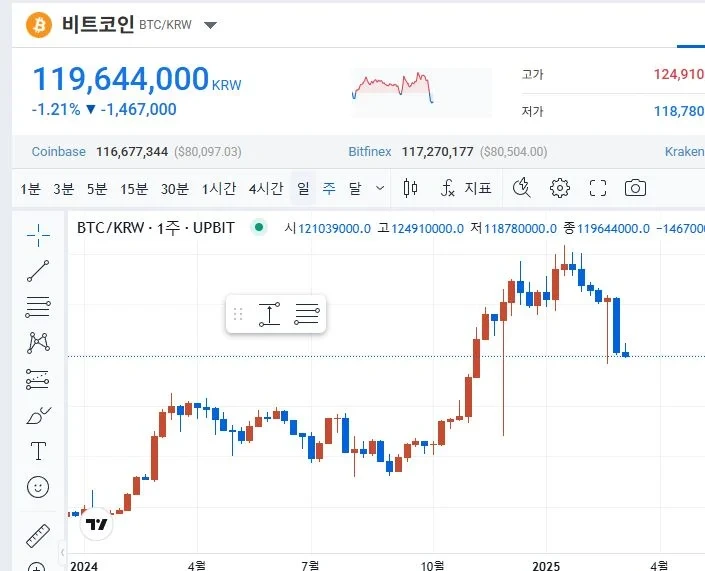Screen dimensions: 705x571
Task: Switch chart to 달 monthly interval
Action: 355,188
